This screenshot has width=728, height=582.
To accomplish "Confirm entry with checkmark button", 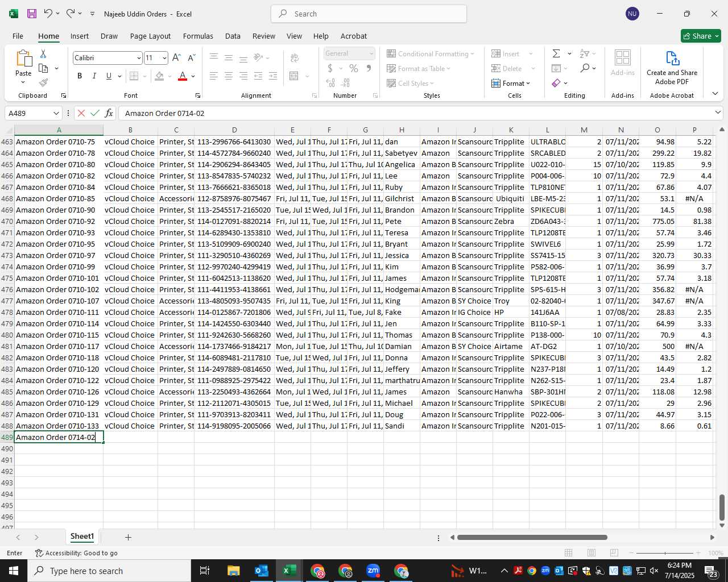I will point(95,113).
